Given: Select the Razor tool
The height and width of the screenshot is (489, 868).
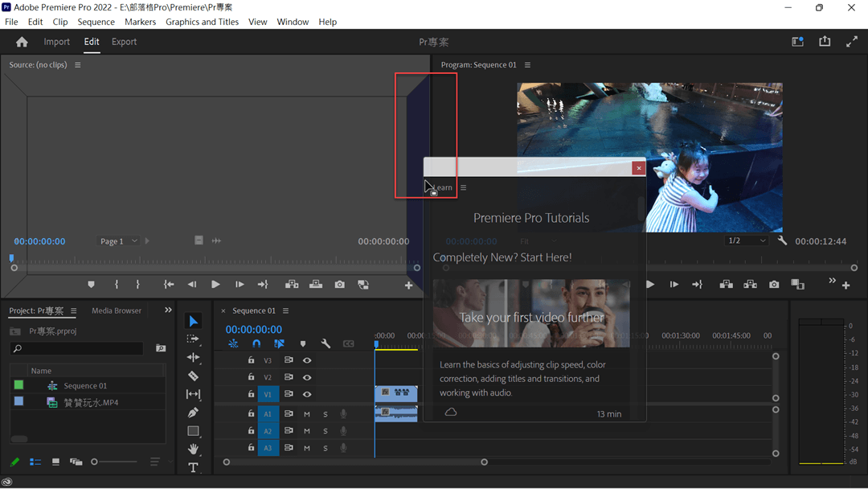Looking at the screenshot, I should [x=193, y=376].
